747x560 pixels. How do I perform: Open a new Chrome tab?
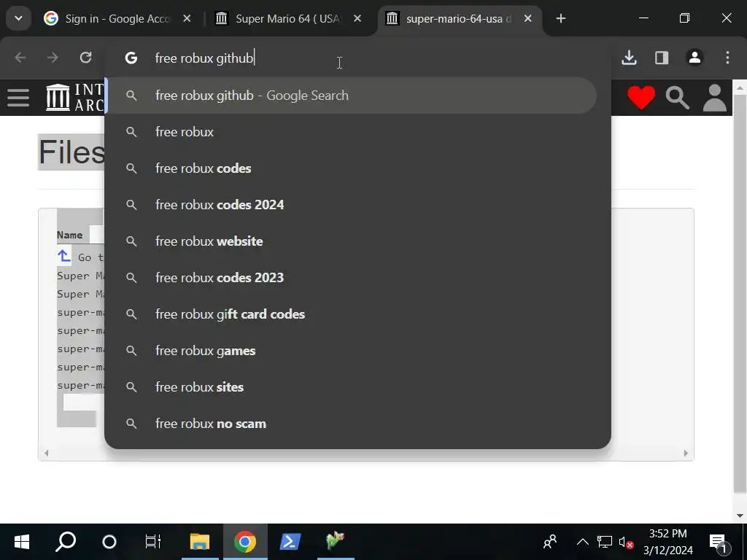[x=561, y=18]
